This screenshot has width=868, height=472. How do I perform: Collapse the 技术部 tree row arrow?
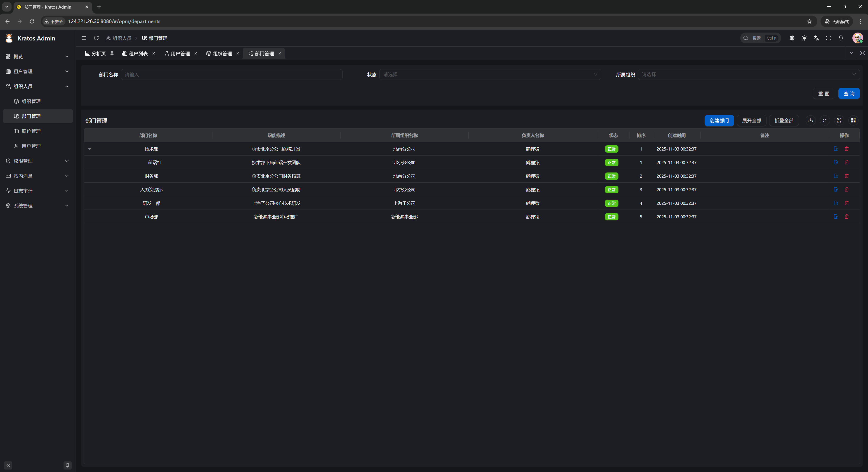tap(90, 149)
